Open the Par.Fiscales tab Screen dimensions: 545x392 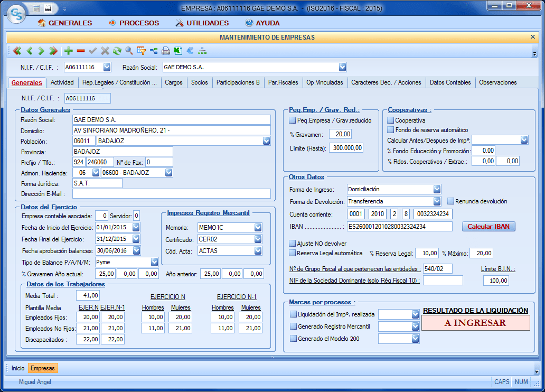pyautogui.click(x=283, y=82)
